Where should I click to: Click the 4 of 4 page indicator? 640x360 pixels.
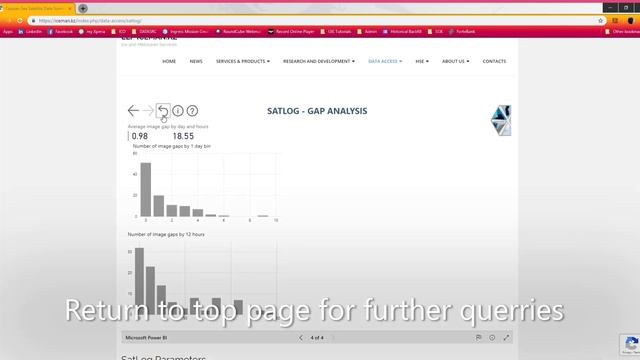click(317, 338)
